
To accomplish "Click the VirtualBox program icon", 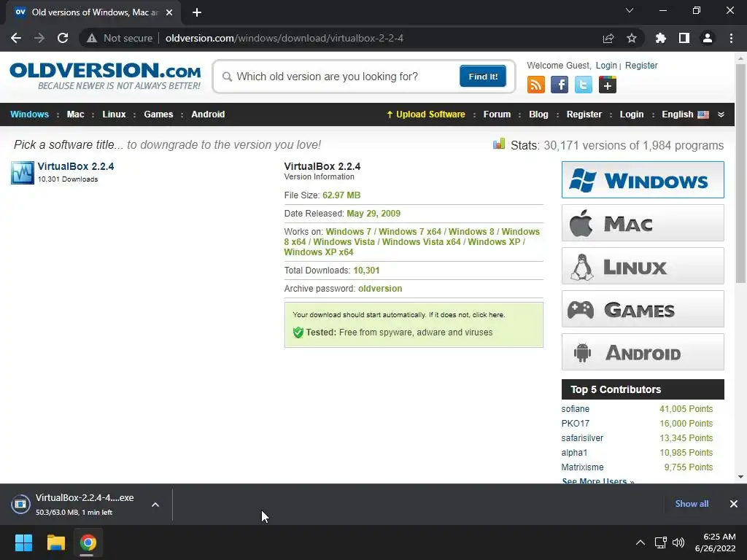I will (x=23, y=172).
